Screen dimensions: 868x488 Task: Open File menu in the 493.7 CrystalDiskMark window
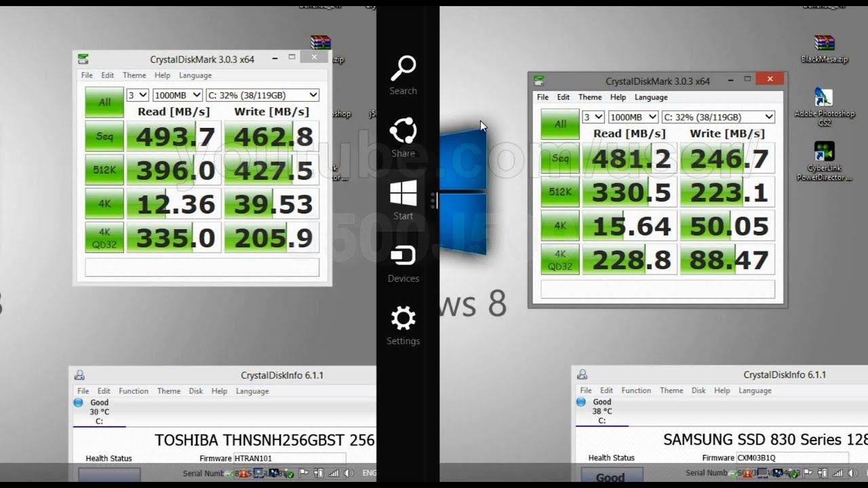87,75
